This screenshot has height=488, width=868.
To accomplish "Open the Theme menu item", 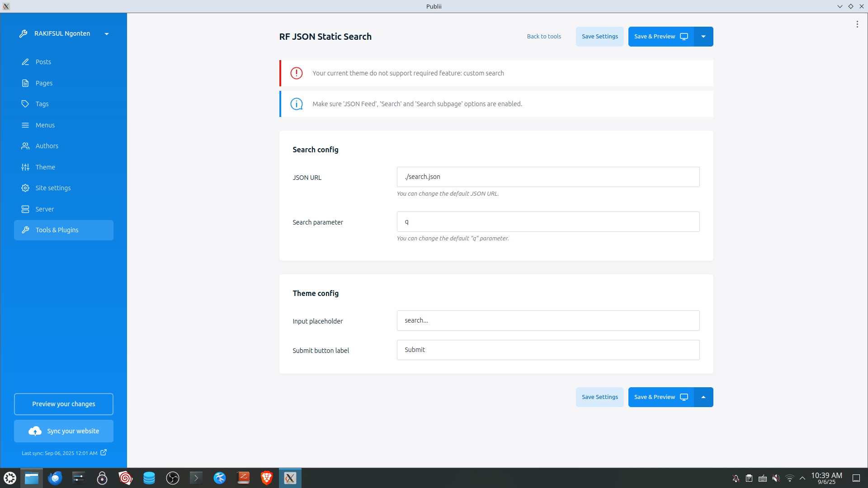I will [x=45, y=167].
